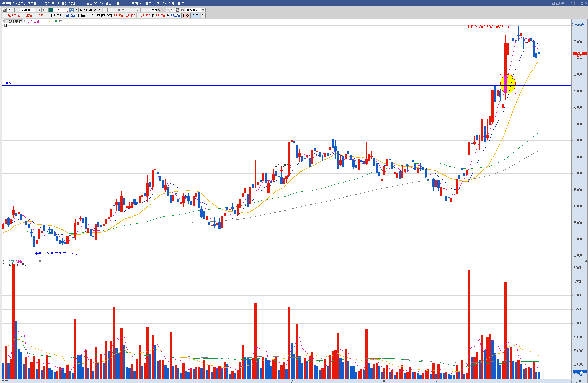Expand the stock code 347850 dropdown
This screenshot has height=383, width=588.
tap(35, 10)
